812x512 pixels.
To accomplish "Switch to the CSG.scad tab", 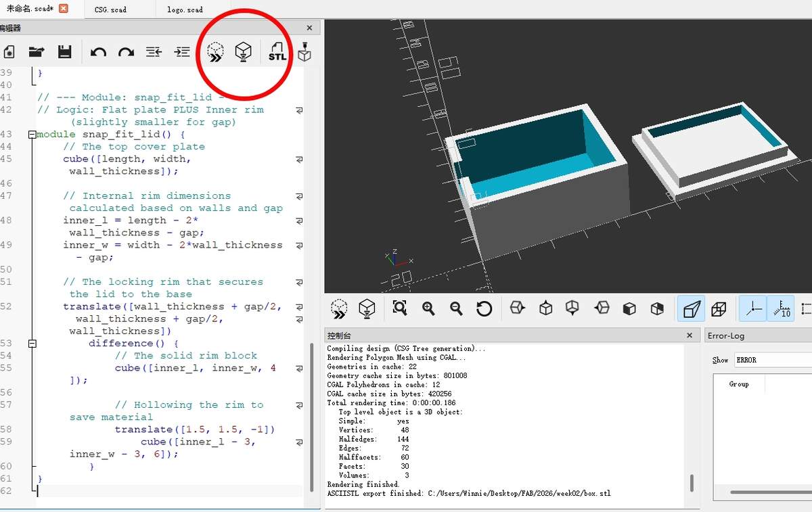I will point(112,9).
